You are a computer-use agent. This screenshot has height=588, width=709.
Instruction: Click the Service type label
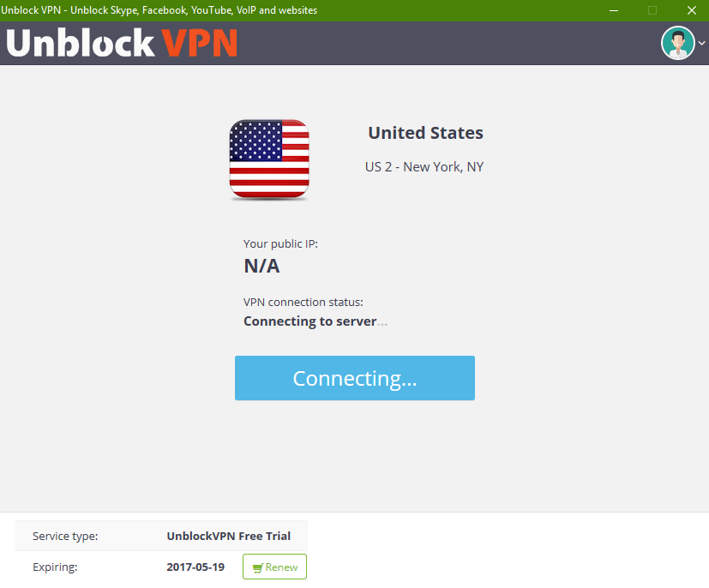[x=65, y=537]
